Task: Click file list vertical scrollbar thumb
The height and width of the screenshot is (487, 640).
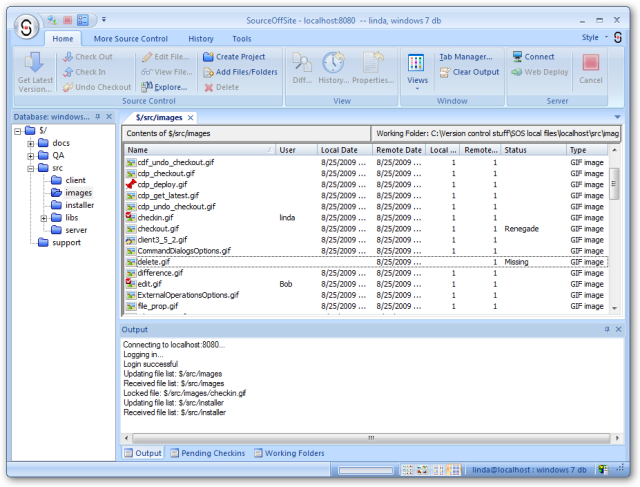Action: coord(614,184)
